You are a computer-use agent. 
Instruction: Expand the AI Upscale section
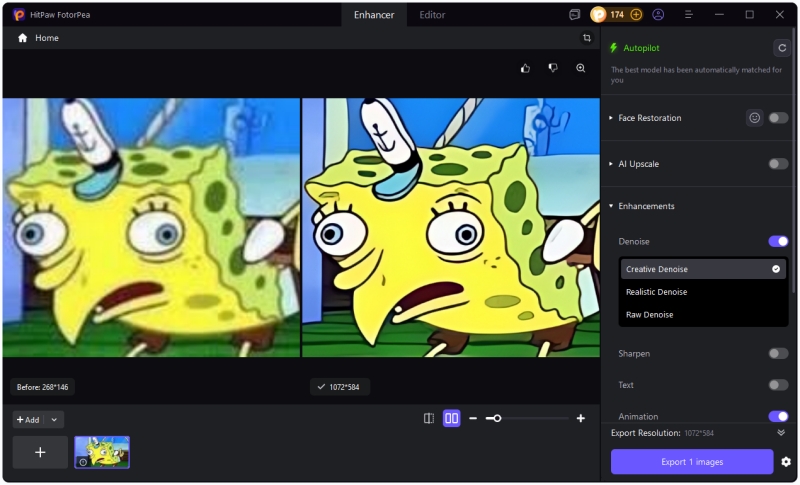[x=611, y=164]
